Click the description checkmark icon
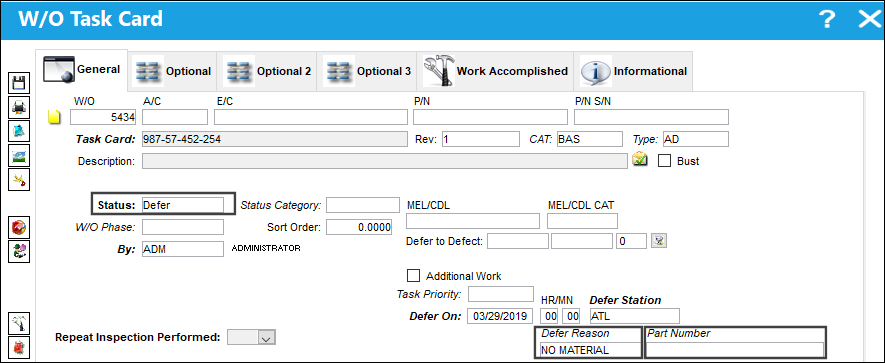This screenshot has width=885, height=363. coord(639,160)
